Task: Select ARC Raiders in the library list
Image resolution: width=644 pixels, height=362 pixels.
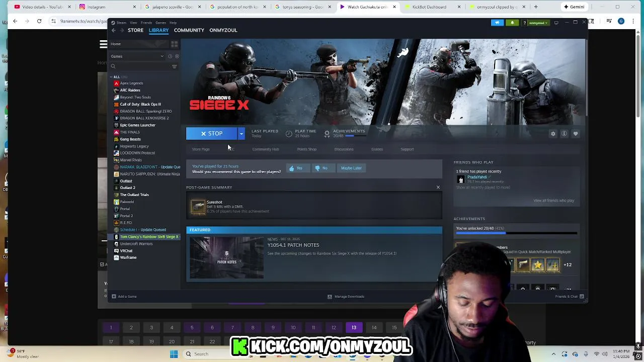Action: point(130,90)
